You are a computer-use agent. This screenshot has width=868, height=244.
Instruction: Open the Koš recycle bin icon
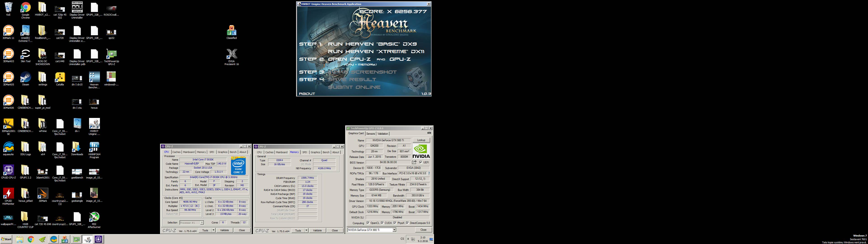[8, 9]
